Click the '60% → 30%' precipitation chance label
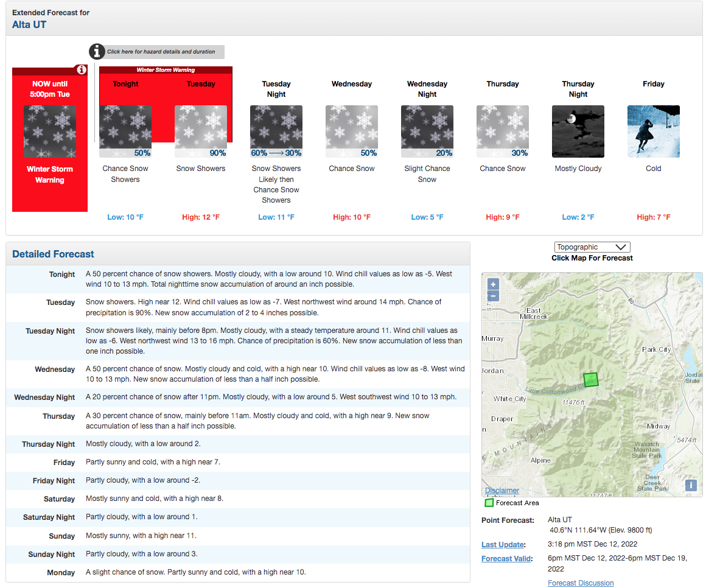The width and height of the screenshot is (706, 588). pos(276,153)
